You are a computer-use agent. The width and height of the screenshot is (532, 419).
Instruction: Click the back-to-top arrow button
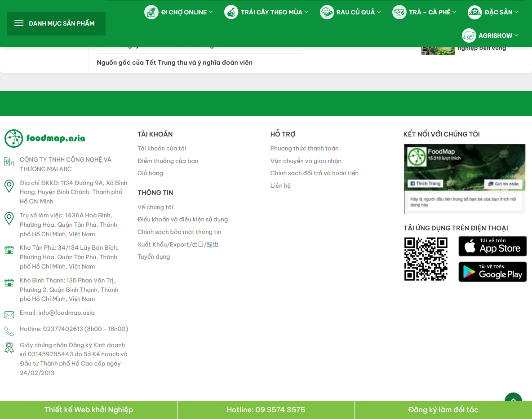click(513, 400)
